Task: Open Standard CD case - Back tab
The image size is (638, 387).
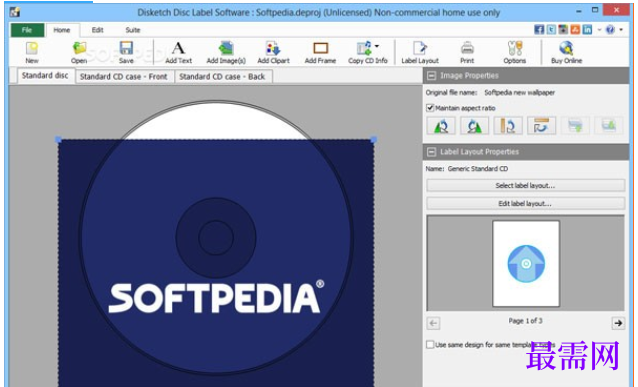Action: pos(222,77)
